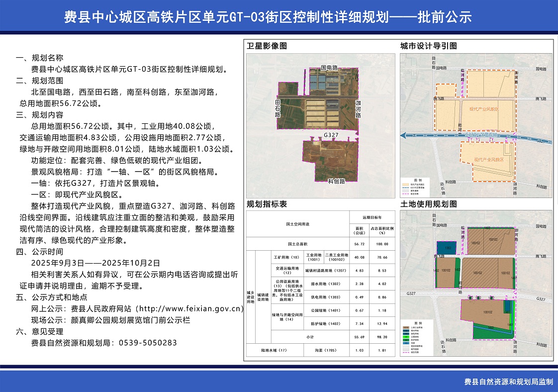The width and height of the screenshot is (558, 392).
Task: Click the 科创路 label on the satellite image
Action: (336, 182)
